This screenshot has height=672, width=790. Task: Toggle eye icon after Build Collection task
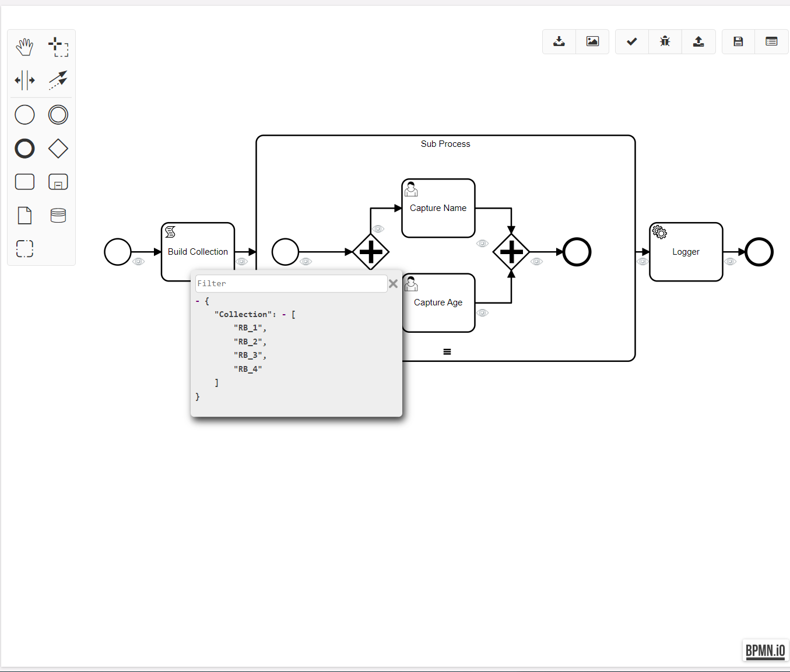[242, 262]
